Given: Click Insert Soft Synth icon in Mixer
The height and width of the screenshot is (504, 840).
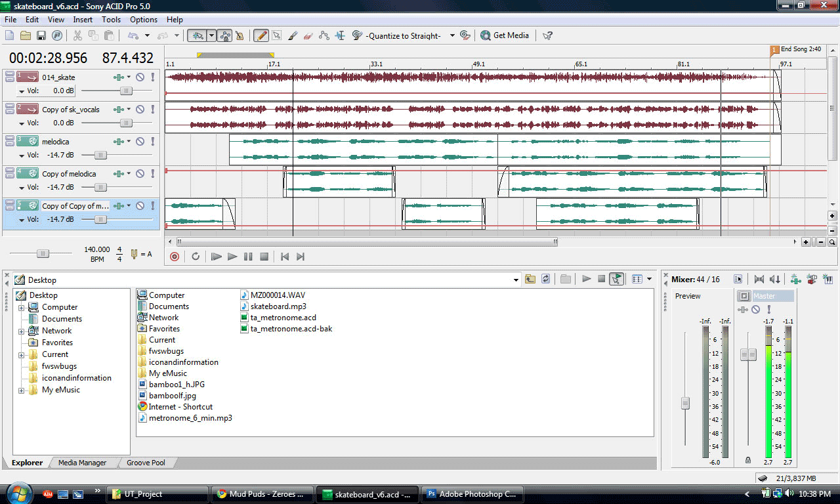Looking at the screenshot, I should click(x=828, y=279).
